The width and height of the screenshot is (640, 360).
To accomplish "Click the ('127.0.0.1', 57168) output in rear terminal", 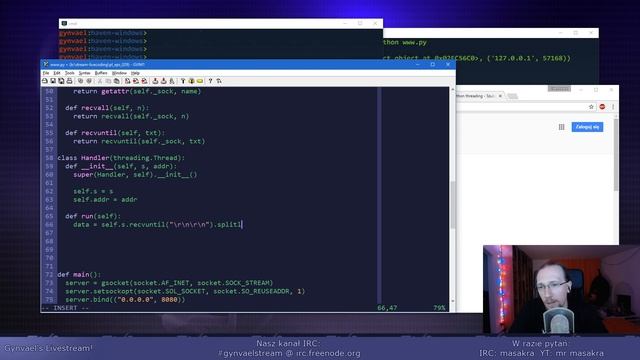I will 529,58.
